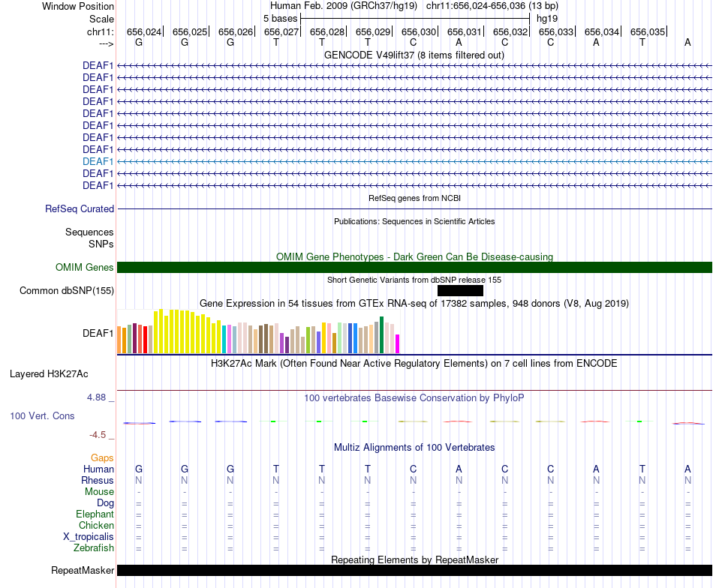Image resolution: width=713 pixels, height=588 pixels.
Task: Click the Layered H3K27Ac label
Action: point(49,374)
